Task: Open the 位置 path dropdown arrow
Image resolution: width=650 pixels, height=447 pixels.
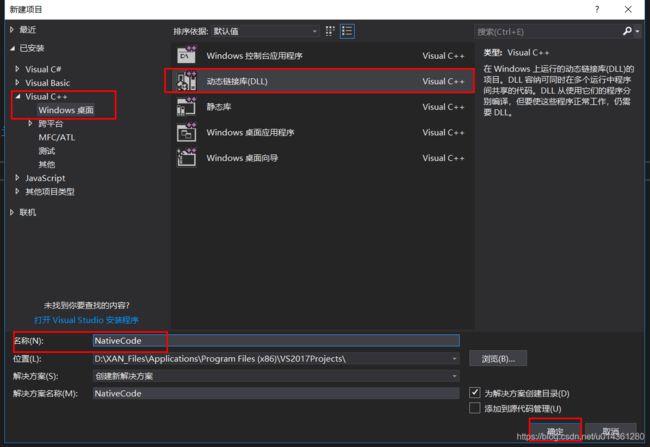Action: 454,359
